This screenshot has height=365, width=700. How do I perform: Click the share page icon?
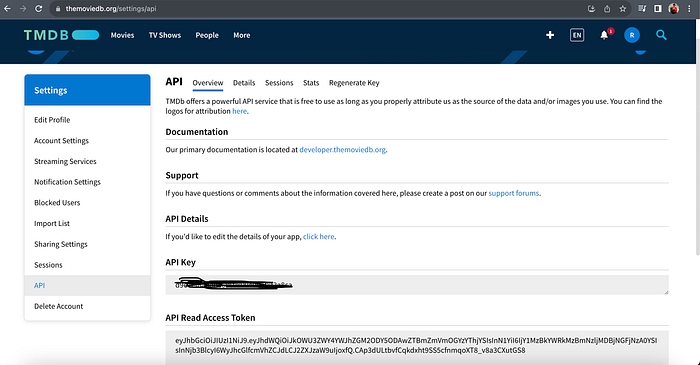[607, 8]
